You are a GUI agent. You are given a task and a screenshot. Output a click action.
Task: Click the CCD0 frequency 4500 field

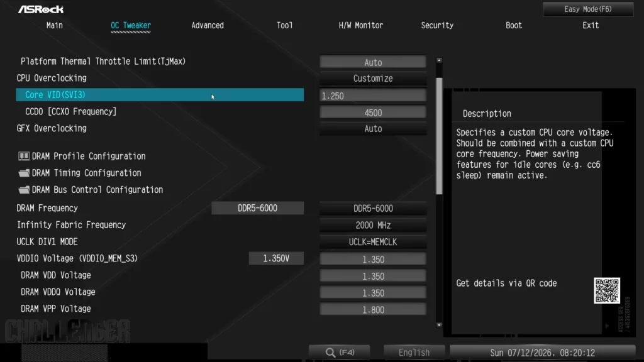(x=373, y=112)
